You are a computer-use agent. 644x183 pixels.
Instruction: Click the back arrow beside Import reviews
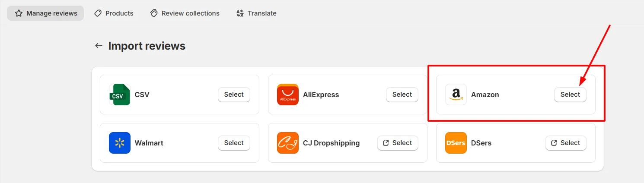pyautogui.click(x=99, y=46)
